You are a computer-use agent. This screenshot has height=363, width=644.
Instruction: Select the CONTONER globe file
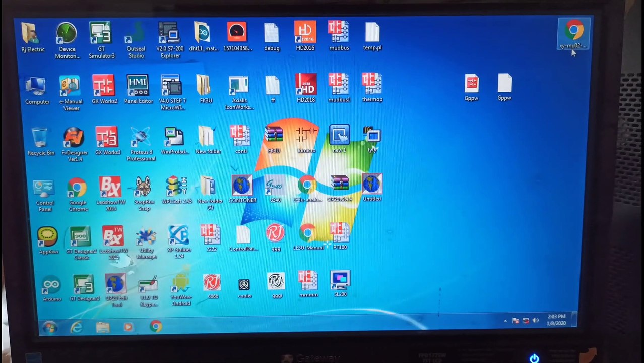[x=242, y=189]
